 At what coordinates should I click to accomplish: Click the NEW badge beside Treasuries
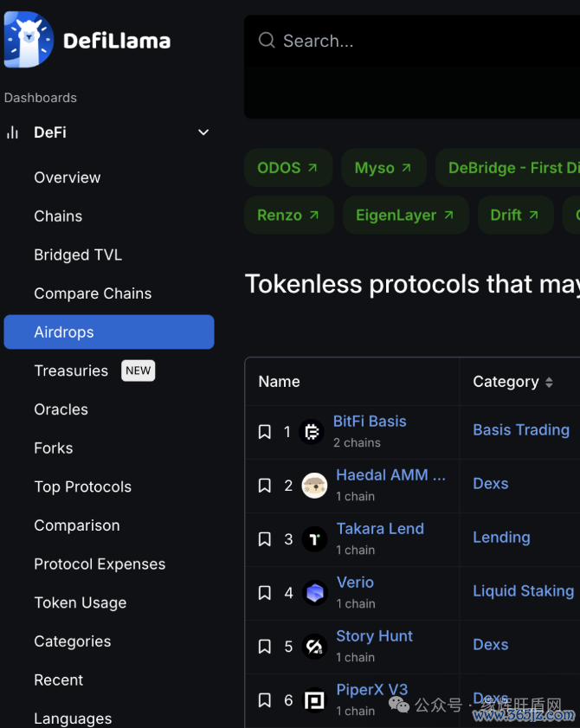coord(139,370)
